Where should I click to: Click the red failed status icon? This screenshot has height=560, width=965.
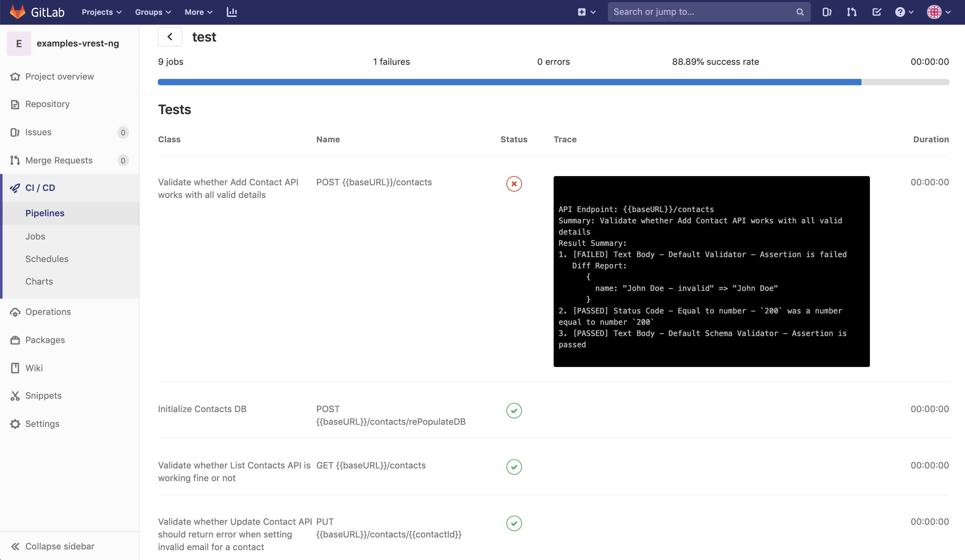[514, 184]
